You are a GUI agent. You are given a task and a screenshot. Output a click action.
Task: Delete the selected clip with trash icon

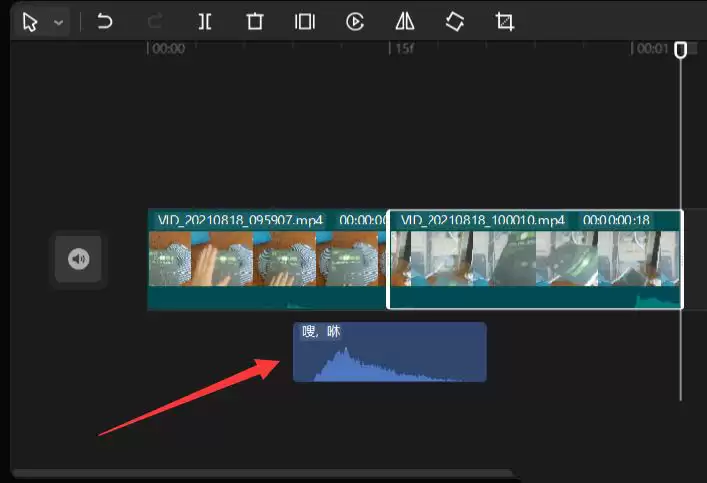click(255, 22)
